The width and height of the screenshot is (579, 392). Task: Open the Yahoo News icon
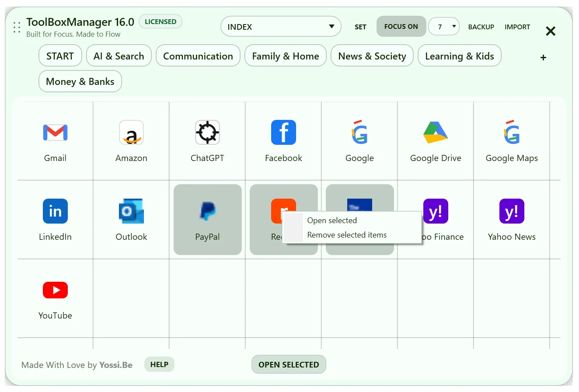[x=512, y=211]
